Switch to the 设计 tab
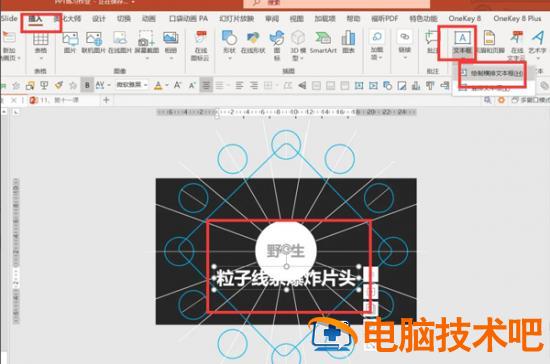The height and width of the screenshot is (364, 550). click(x=99, y=19)
